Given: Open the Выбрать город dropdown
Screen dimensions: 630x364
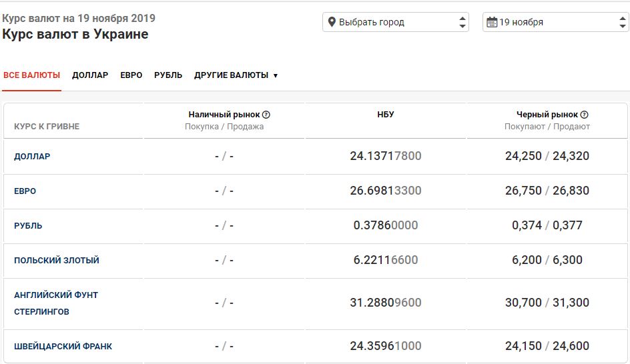Looking at the screenshot, I should pos(395,22).
